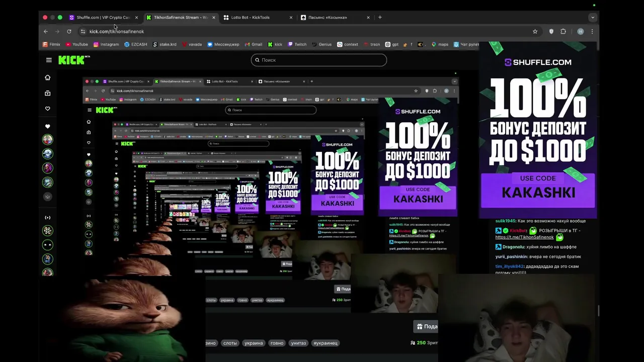Click KickBot name in outermost chat
This screenshot has width=644, height=362.
(518, 231)
